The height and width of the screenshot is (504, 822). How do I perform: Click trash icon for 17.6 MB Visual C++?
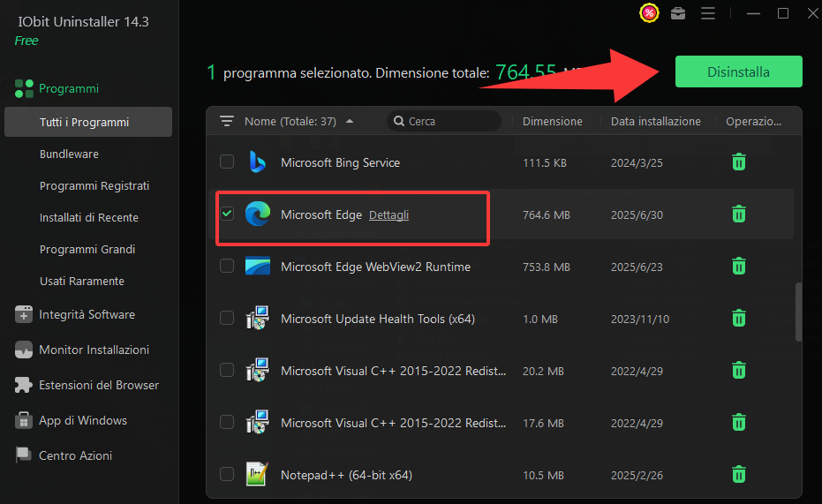[x=739, y=422]
